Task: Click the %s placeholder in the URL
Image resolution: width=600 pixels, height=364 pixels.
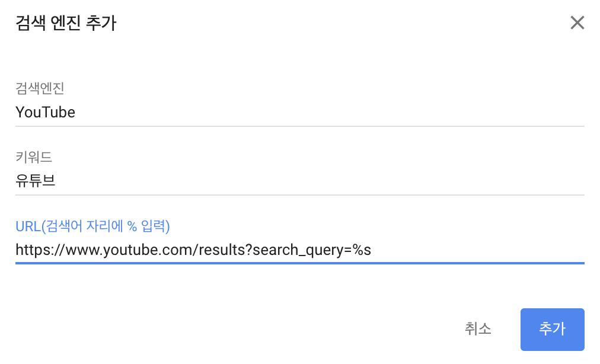Action: (x=362, y=250)
